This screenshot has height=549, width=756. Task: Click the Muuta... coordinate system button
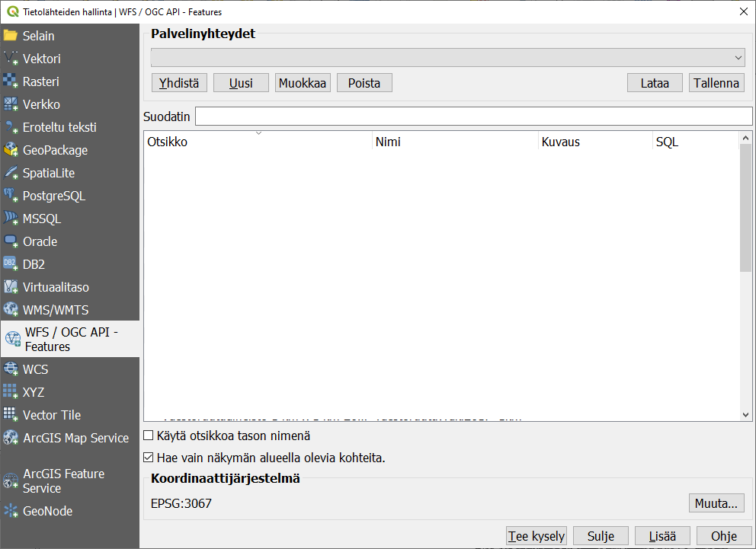[x=716, y=503]
